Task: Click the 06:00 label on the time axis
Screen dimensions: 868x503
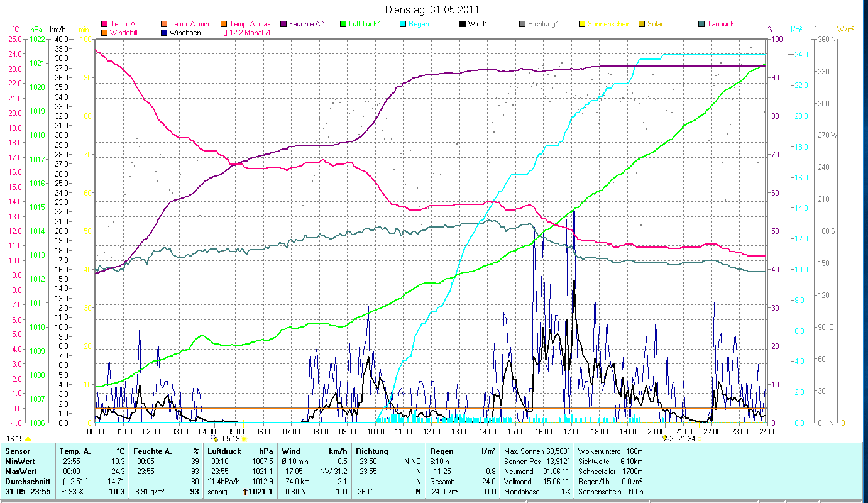Action: coord(263,431)
